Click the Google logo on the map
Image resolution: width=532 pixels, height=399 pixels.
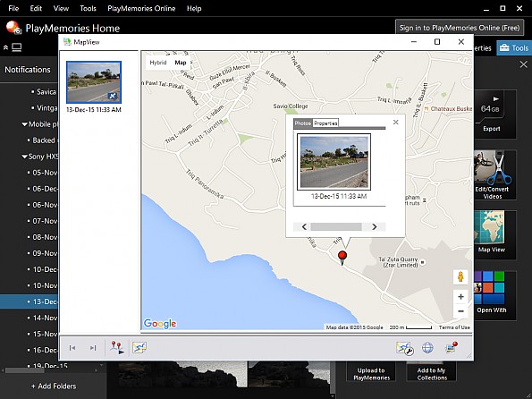(x=160, y=323)
